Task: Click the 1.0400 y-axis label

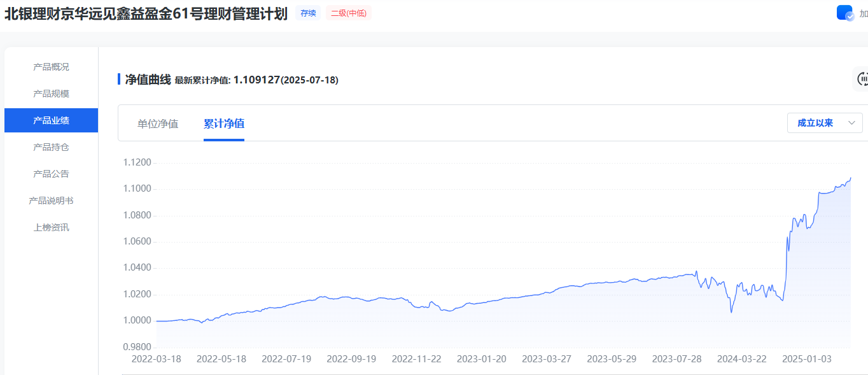Action: pyautogui.click(x=137, y=267)
